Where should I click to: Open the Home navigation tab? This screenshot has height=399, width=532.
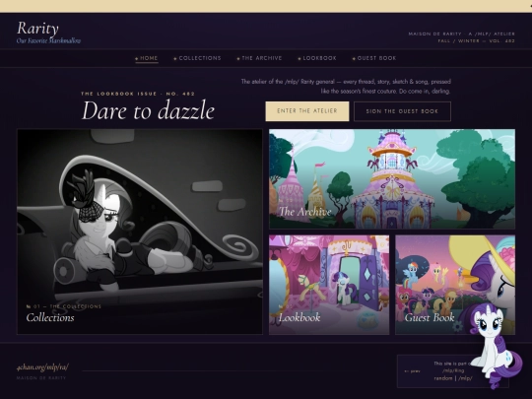point(147,58)
